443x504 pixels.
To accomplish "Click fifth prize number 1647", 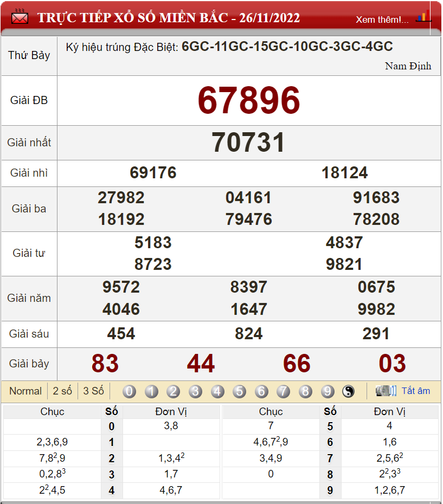I will tap(248, 309).
